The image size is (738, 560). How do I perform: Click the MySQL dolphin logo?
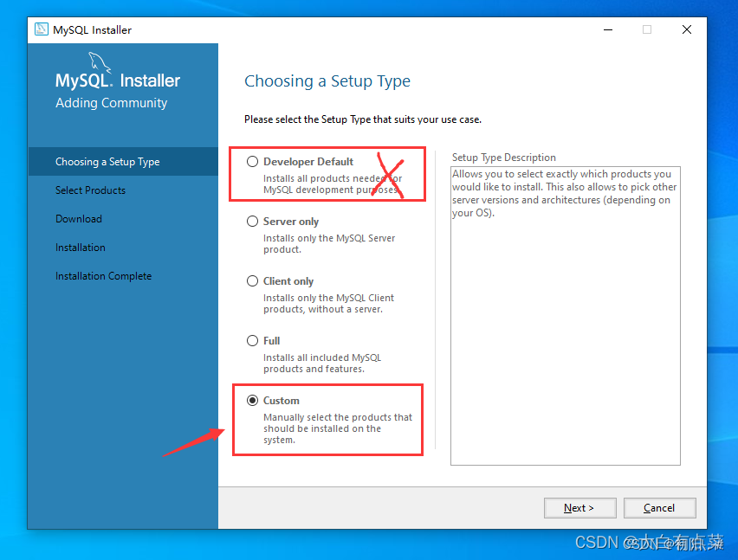point(100,62)
